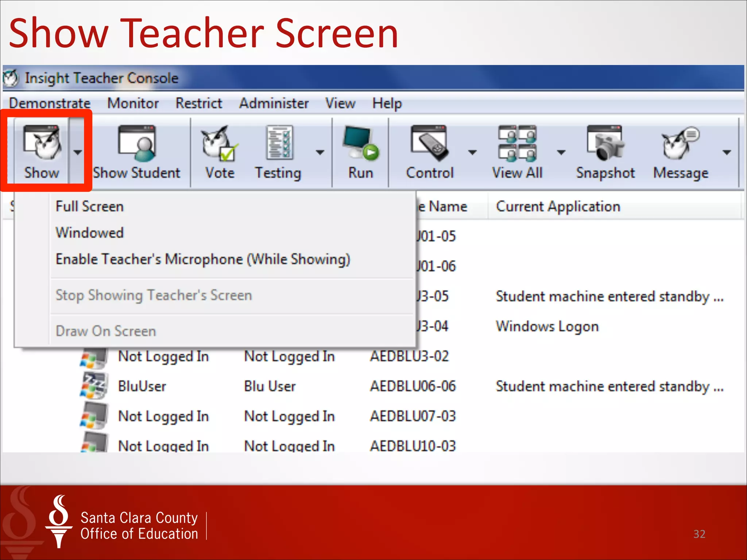Open the Administer menu
Image resolution: width=747 pixels, height=560 pixels.
click(x=274, y=103)
